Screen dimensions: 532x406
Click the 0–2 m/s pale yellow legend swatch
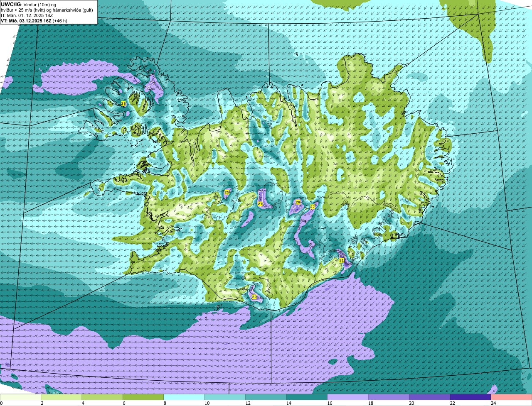click(x=21, y=397)
